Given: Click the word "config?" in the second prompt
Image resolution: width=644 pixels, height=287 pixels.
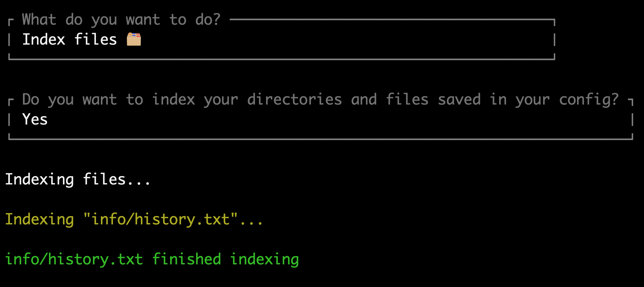Looking at the screenshot, I should tap(589, 99).
